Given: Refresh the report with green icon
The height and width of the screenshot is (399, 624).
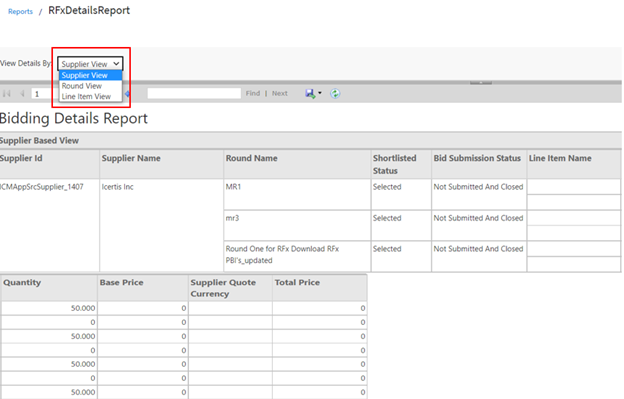Looking at the screenshot, I should (335, 93).
